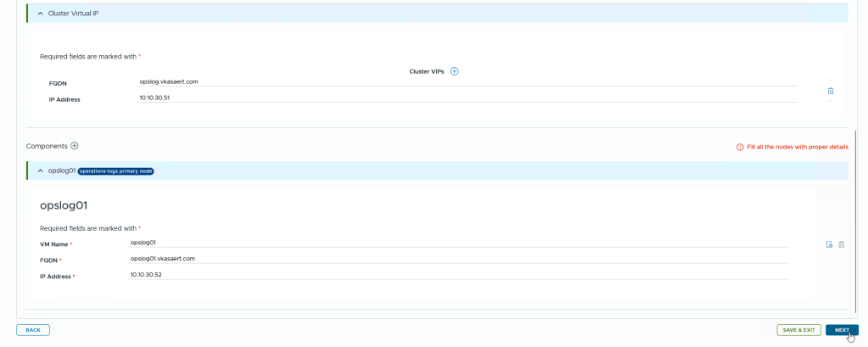
Task: Add a component using the plus icon
Action: click(x=74, y=146)
